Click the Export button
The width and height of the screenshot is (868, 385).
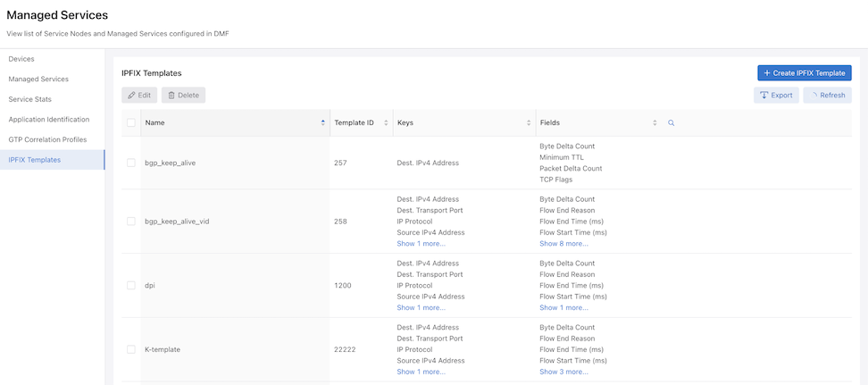pos(776,96)
